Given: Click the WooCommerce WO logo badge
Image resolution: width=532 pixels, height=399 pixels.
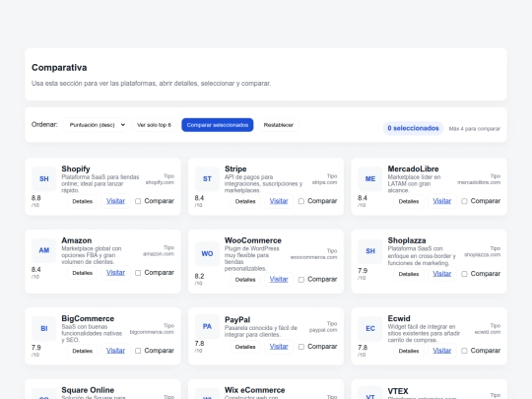Looking at the screenshot, I should click(x=207, y=254).
